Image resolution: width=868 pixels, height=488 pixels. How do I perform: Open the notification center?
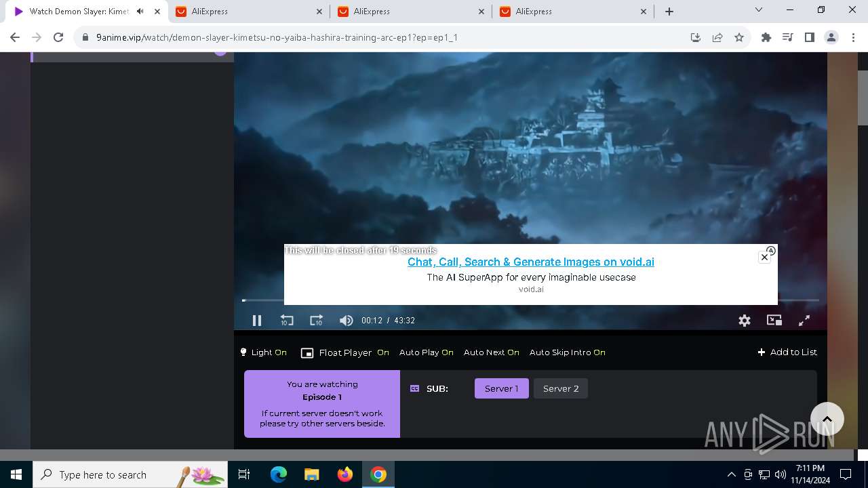tap(846, 474)
